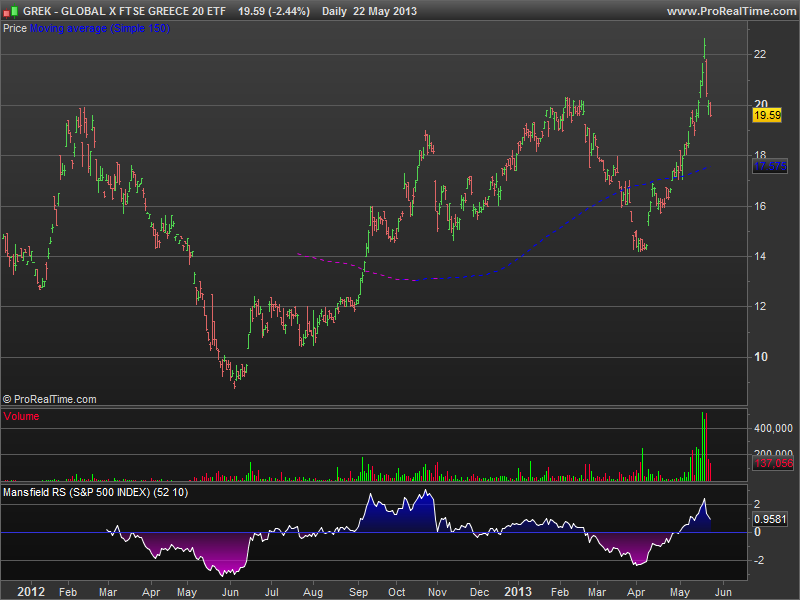800x600 pixels.
Task: Click the yellow 19.59 current price tag
Action: pos(766,116)
